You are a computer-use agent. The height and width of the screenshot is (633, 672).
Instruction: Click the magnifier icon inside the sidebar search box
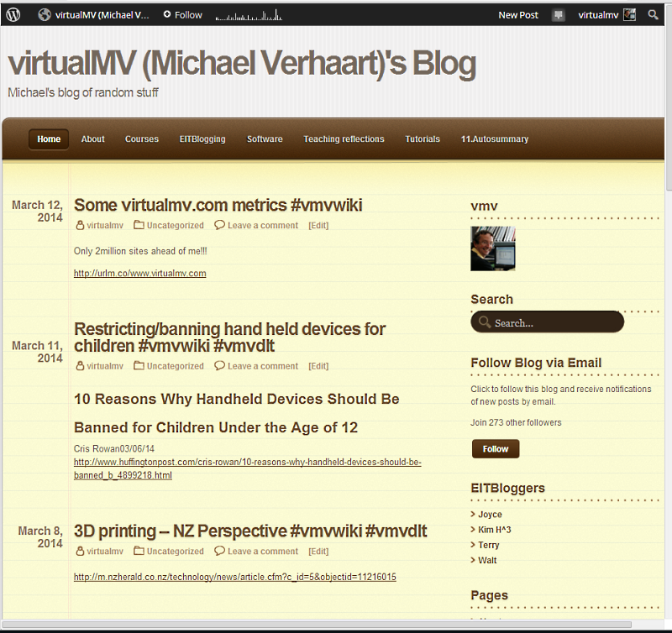[485, 322]
